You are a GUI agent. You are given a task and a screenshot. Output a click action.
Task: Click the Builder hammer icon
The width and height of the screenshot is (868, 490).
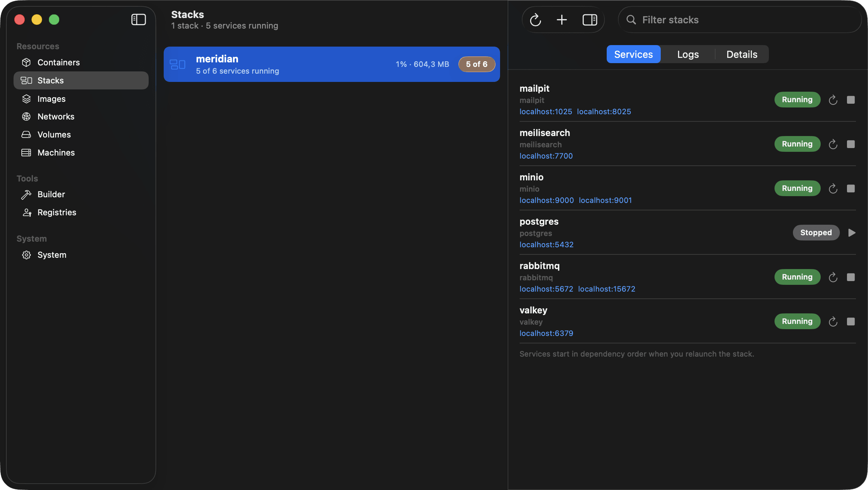(x=26, y=194)
